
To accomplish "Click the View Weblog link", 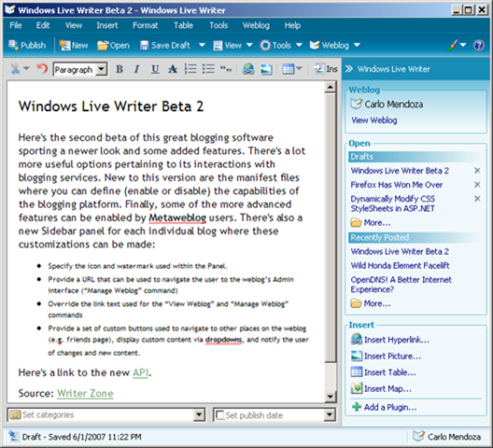I will [374, 120].
